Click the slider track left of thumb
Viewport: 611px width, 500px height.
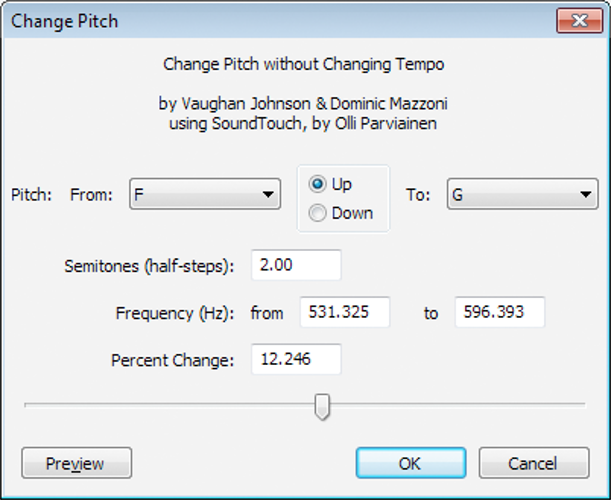tap(170, 405)
